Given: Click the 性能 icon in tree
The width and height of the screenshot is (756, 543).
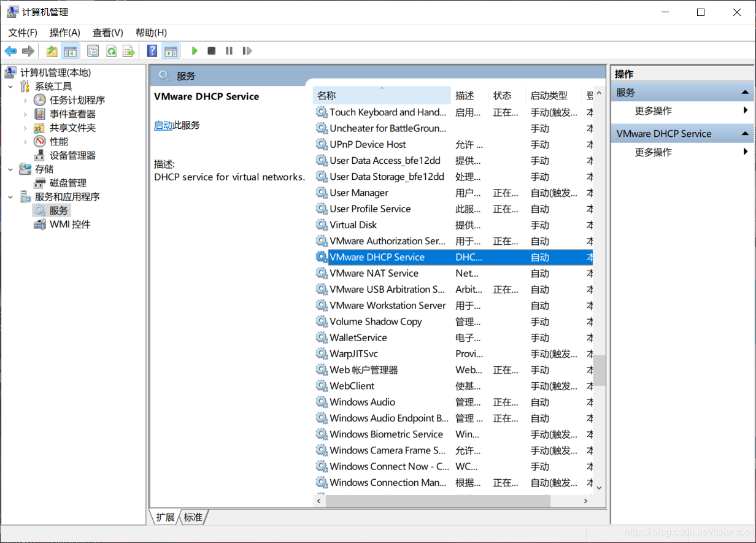Looking at the screenshot, I should pyautogui.click(x=39, y=142).
